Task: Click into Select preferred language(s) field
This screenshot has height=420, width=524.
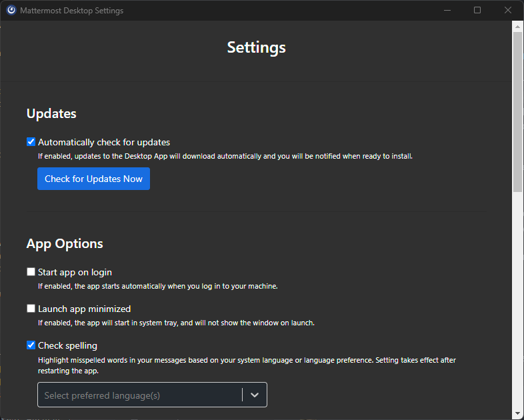Action: tap(139, 395)
